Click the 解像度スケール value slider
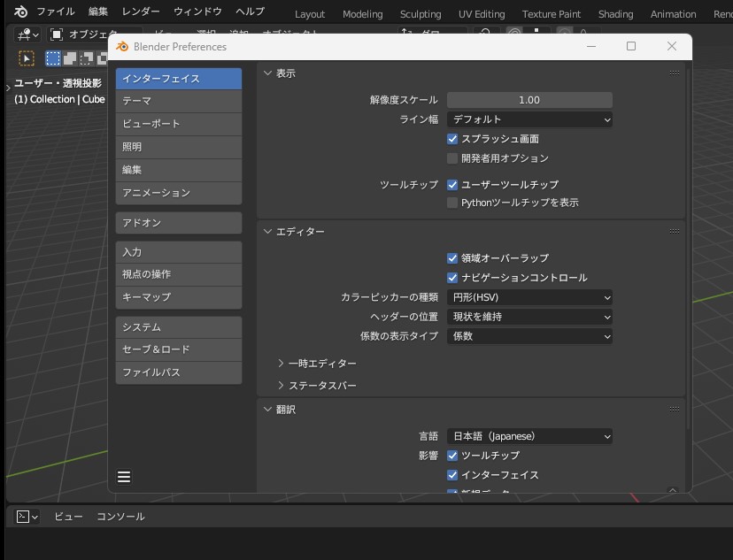Viewport: 733px width, 560px height. click(x=529, y=100)
